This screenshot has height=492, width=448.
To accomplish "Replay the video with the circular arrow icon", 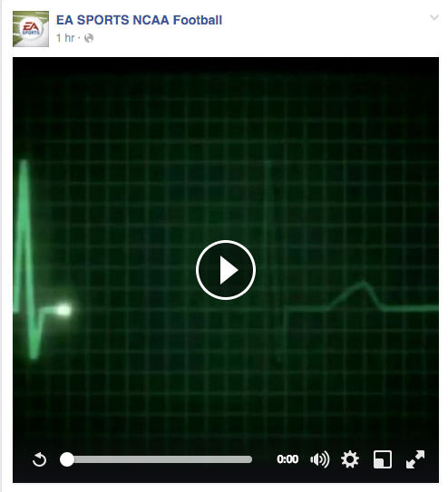I will pos(40,459).
